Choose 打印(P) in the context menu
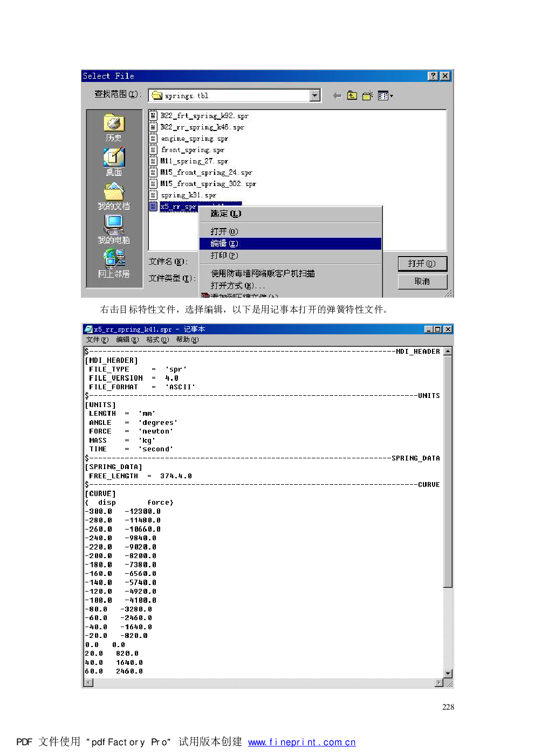The width and height of the screenshot is (535, 756). (x=290, y=256)
